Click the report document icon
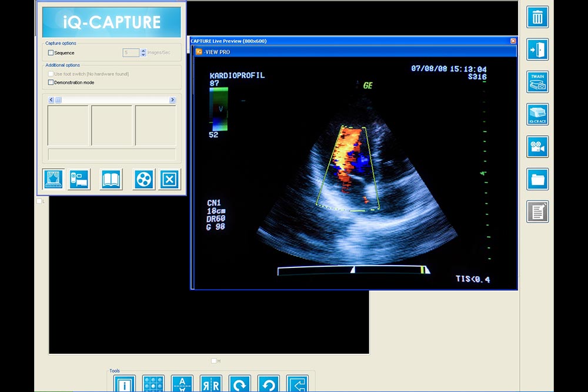This screenshot has width=588, height=392. pos(537,212)
